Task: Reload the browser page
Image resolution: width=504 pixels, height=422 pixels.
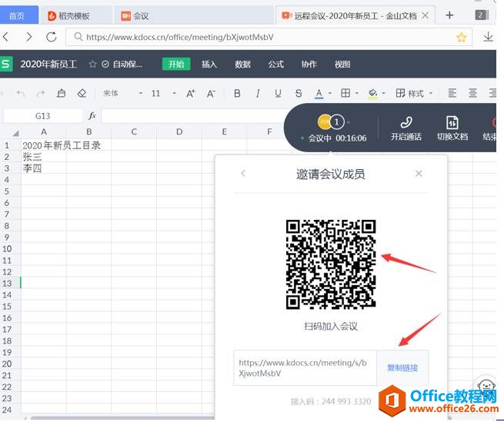Action: click(52, 37)
